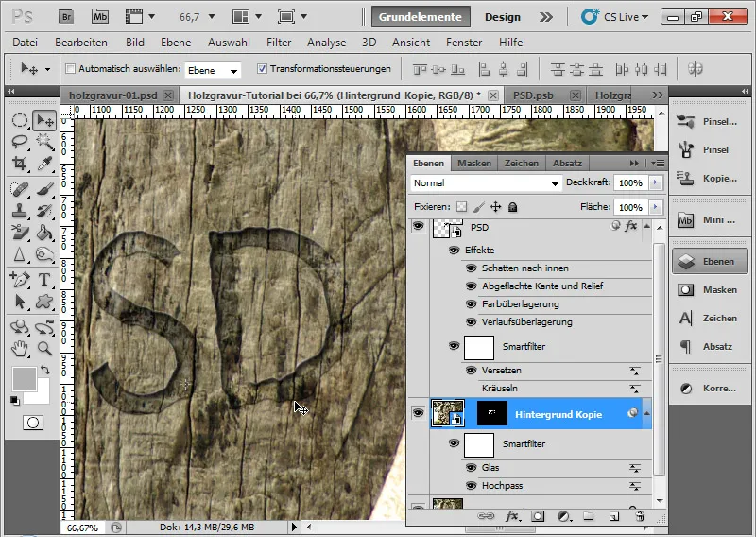Swap foreground and background colors

(x=45, y=370)
